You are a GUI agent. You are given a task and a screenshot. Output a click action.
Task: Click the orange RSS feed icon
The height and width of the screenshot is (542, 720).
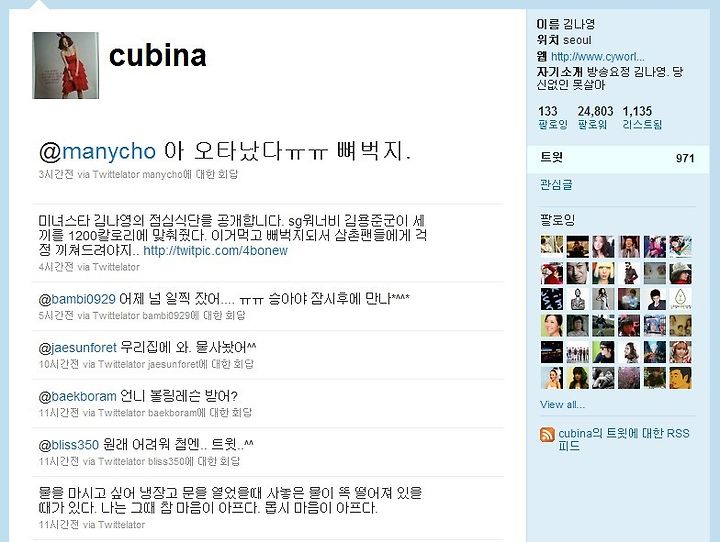pyautogui.click(x=547, y=434)
